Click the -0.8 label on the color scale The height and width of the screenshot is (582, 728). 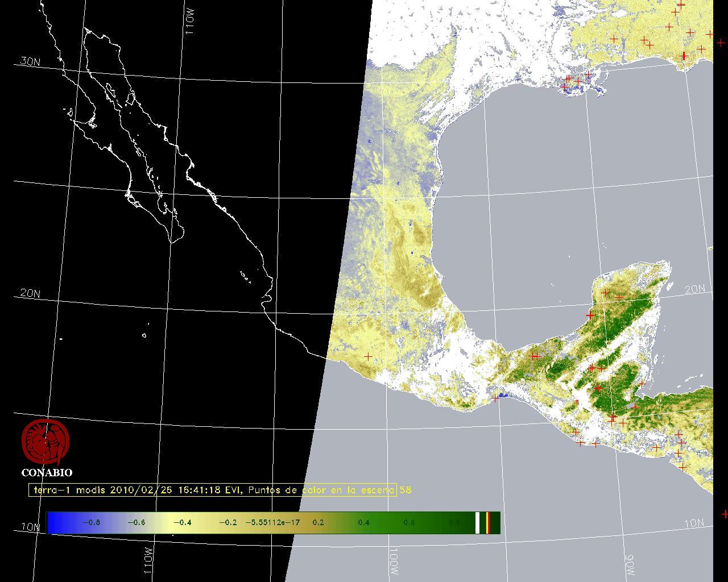click(92, 522)
